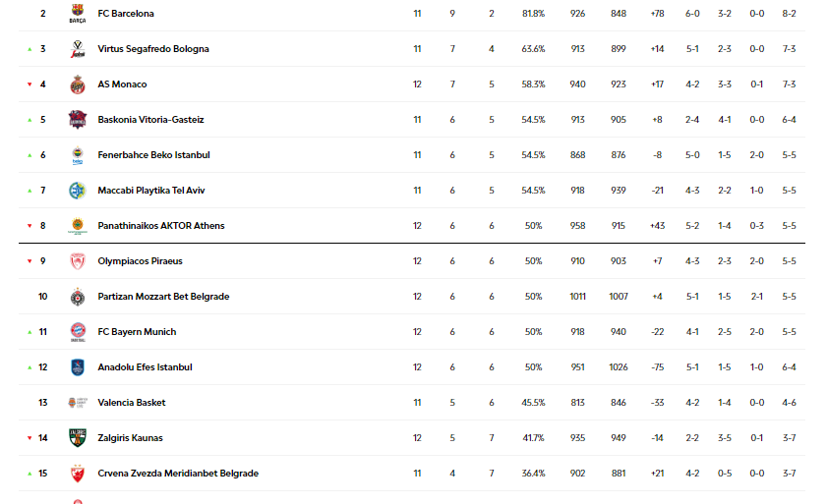828x504 pixels.
Task: Open Crvena Zvezda Meridianbet Belgrade team link
Action: 178,474
